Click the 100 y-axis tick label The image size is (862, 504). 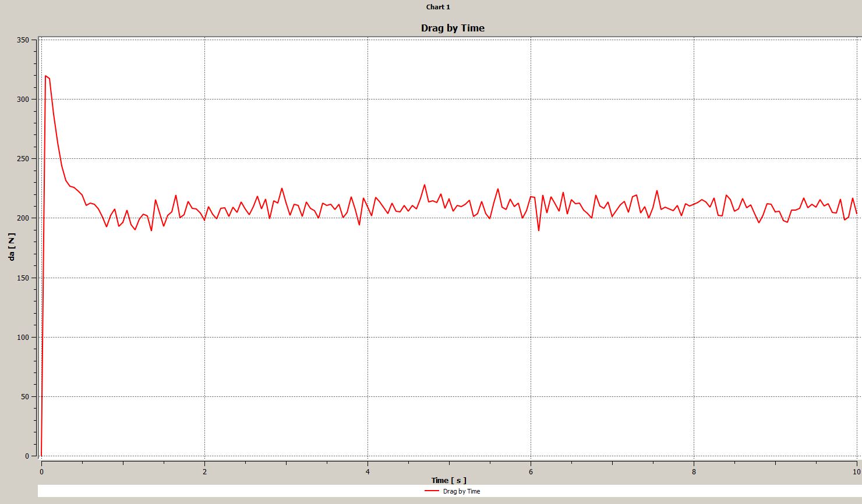point(23,338)
